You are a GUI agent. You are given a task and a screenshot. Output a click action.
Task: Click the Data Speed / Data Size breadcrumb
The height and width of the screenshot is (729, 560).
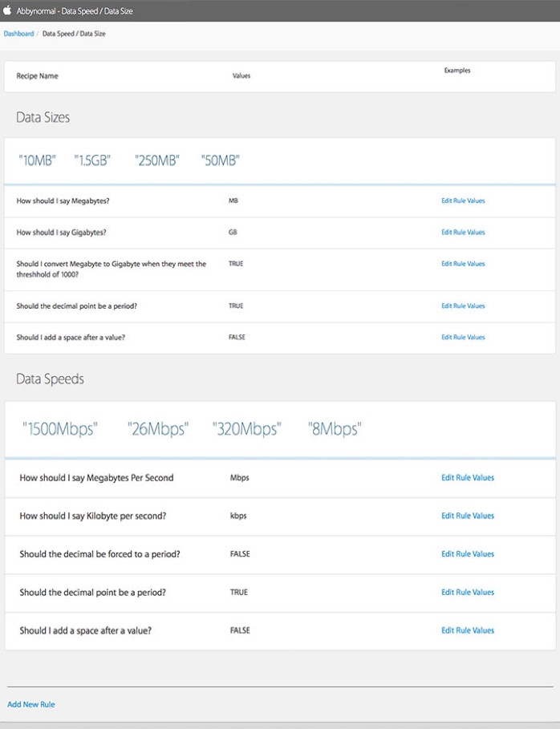(x=74, y=34)
